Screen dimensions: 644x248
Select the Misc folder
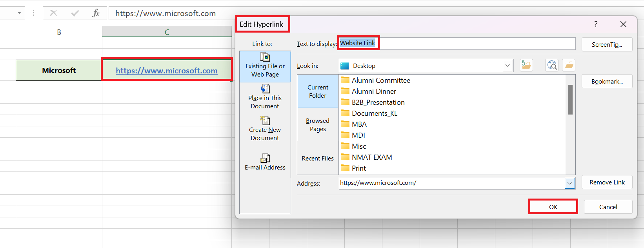point(353,146)
